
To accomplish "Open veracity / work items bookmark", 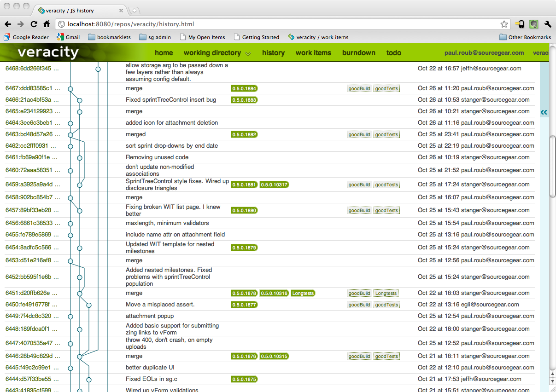I will (318, 37).
